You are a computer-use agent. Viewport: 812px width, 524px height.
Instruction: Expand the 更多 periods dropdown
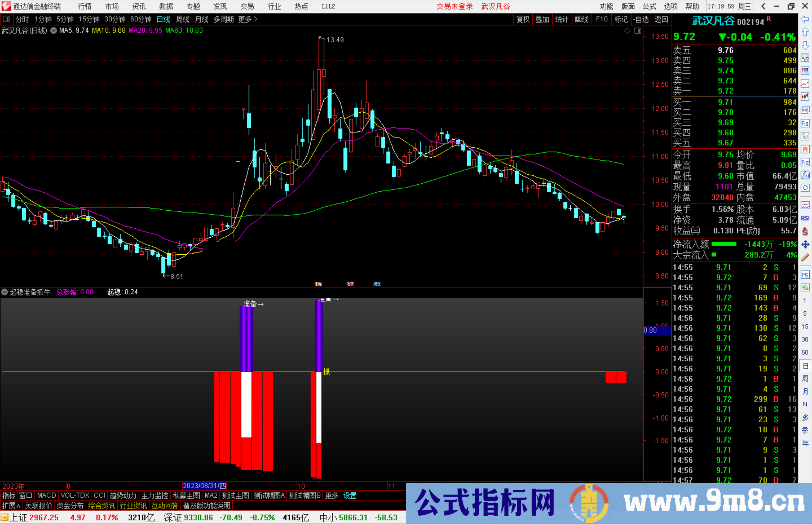click(x=245, y=19)
